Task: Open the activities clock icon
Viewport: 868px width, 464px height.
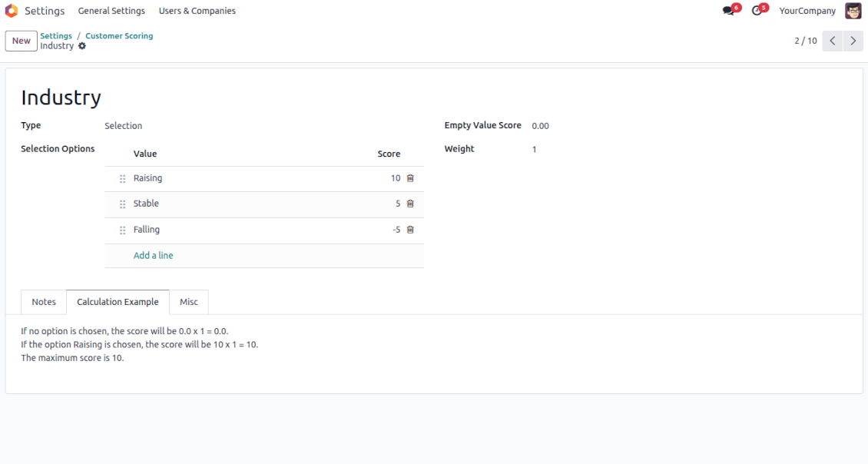Action: click(757, 11)
